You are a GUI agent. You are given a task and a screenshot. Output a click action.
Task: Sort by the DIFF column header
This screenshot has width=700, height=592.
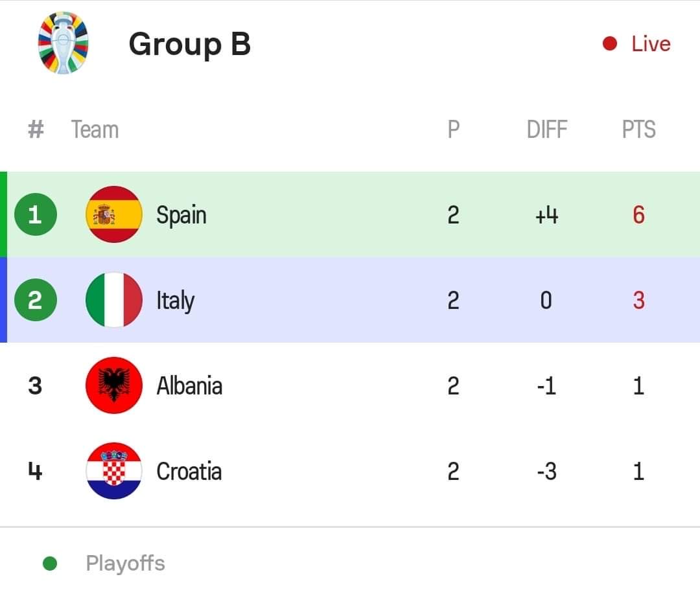pyautogui.click(x=546, y=130)
